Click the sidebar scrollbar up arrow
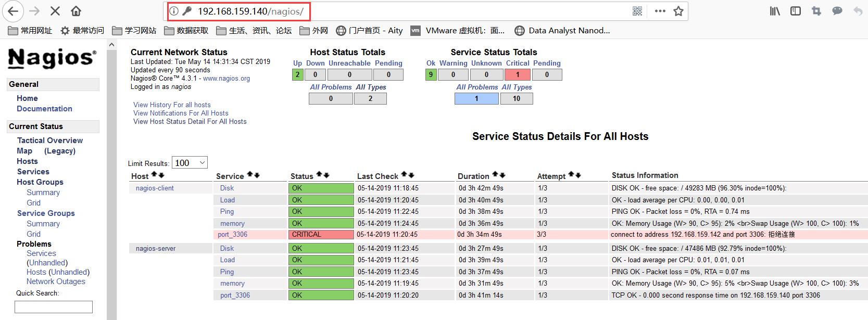The image size is (868, 320). point(111,45)
